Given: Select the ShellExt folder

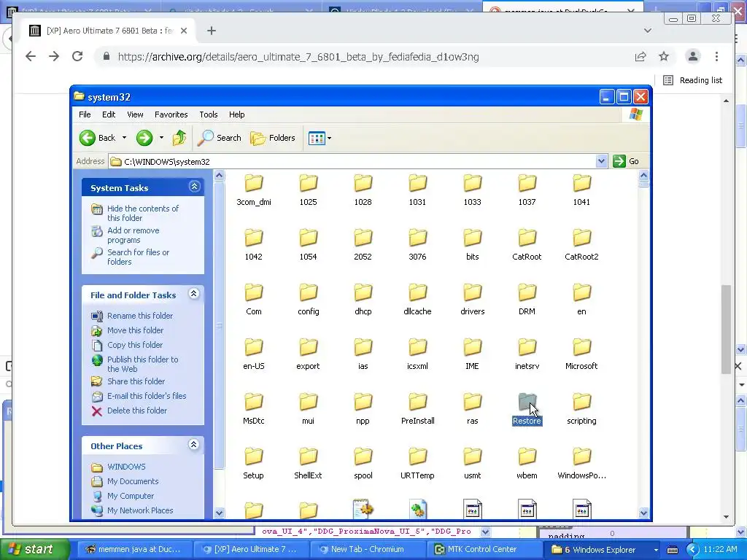Looking at the screenshot, I should (x=309, y=463).
